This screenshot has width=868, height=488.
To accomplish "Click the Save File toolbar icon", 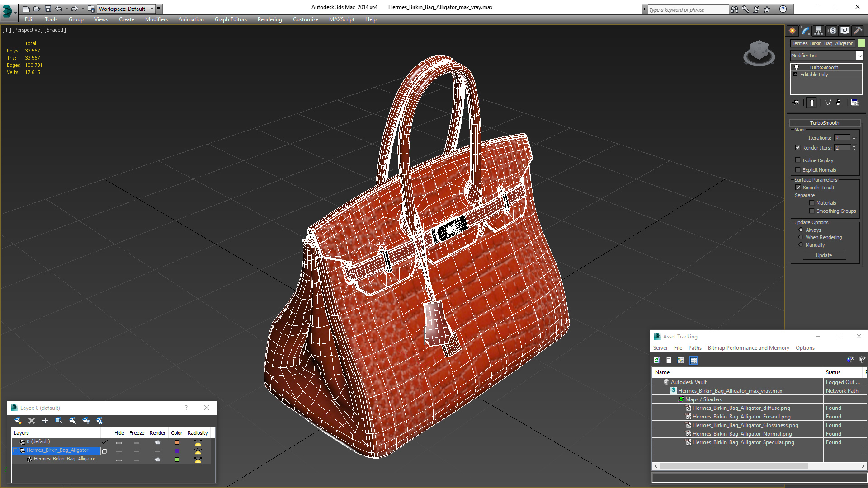I will (x=48, y=9).
